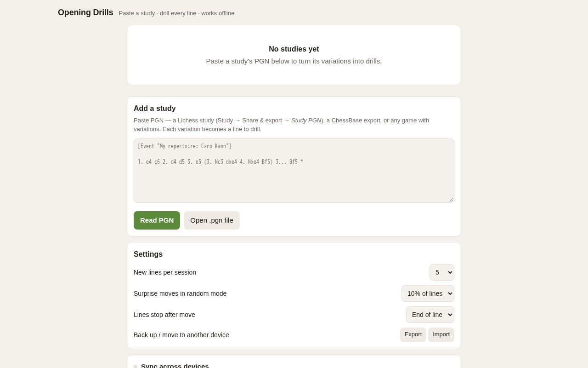Grab the text area resize handle
This screenshot has width=588, height=368.
pyautogui.click(x=451, y=200)
